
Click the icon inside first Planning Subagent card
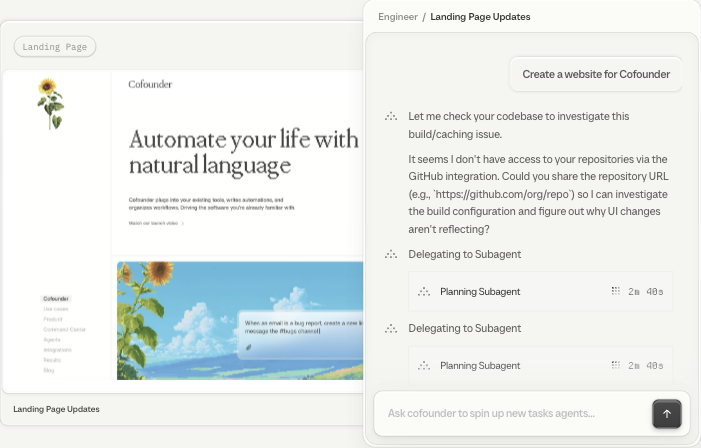tap(424, 292)
